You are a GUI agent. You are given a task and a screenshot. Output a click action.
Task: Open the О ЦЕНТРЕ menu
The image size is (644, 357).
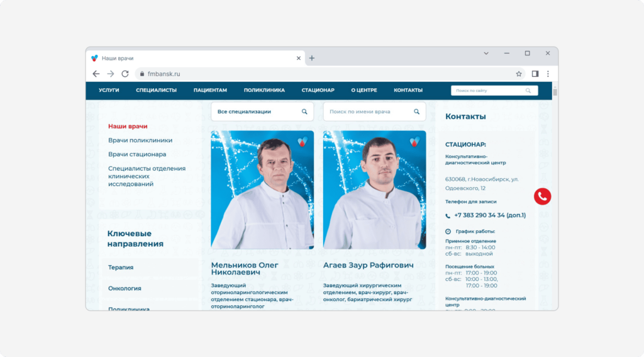(364, 90)
